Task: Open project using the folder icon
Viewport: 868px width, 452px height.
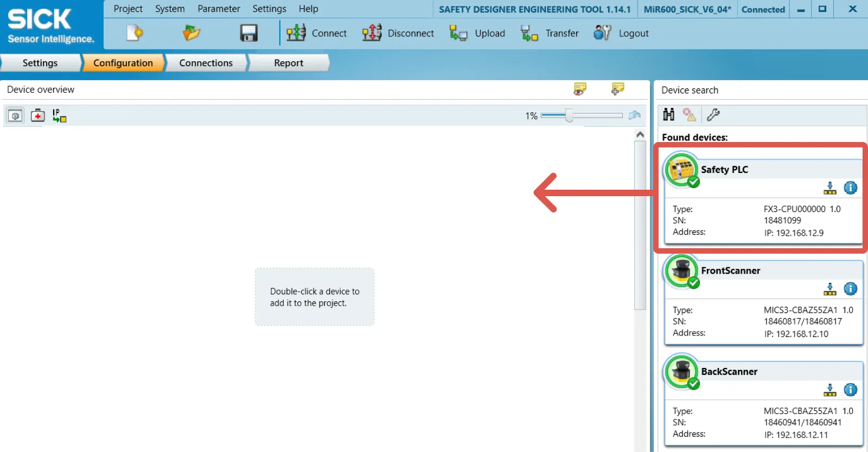Action: (191, 33)
